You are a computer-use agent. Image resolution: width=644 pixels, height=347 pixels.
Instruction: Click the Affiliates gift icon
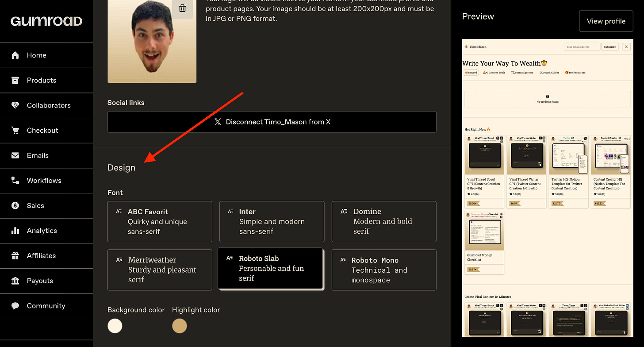pyautogui.click(x=15, y=255)
